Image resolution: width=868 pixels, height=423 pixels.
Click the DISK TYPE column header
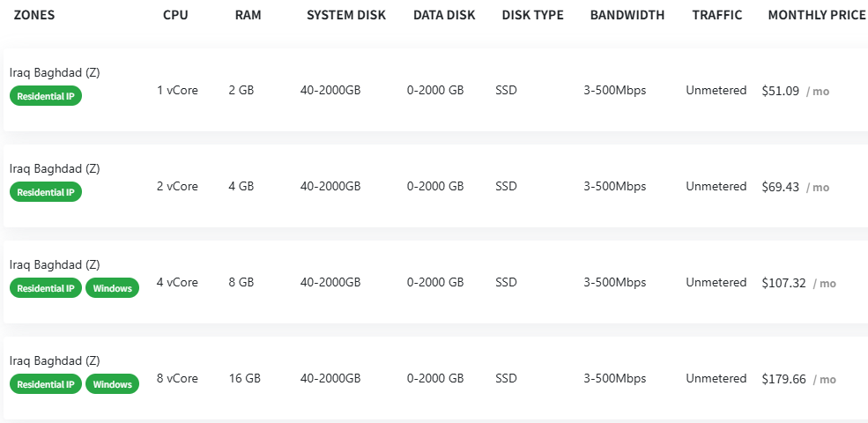pyautogui.click(x=532, y=15)
